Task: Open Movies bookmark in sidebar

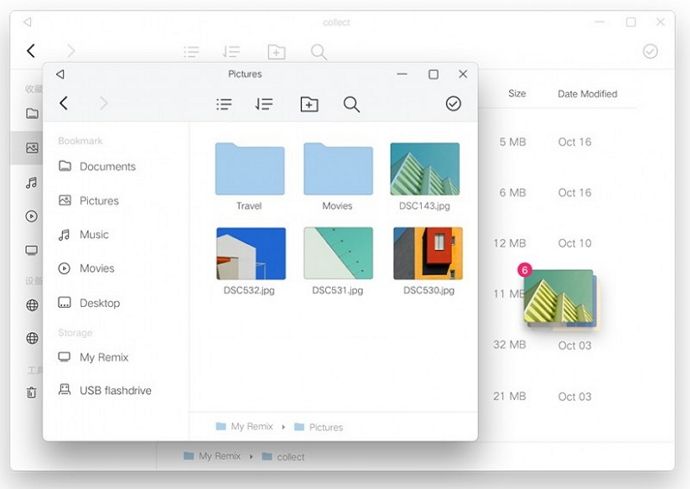Action: [86, 268]
